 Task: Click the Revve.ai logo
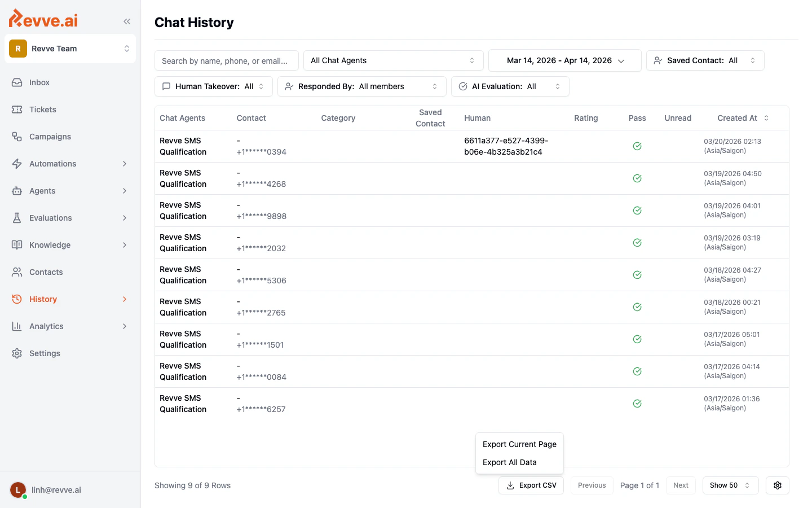(43, 19)
